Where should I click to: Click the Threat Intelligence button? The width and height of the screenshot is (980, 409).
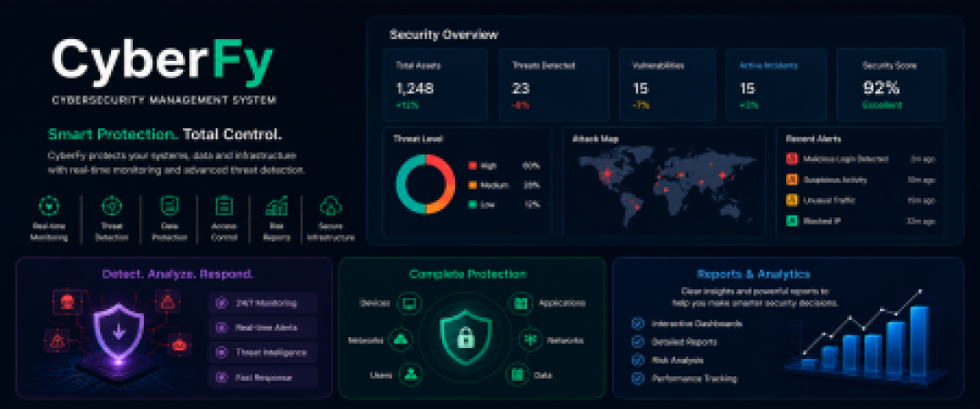pyautogui.click(x=263, y=353)
